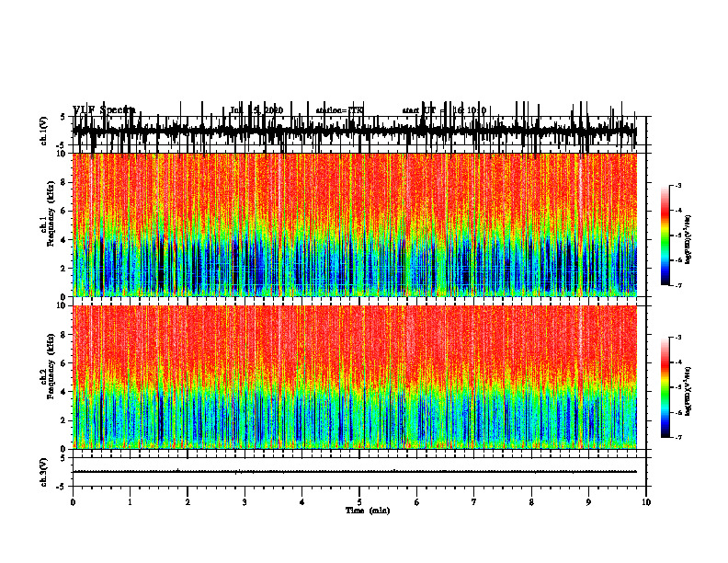
Task: Click the ch.2 spectrogram panel
Action: [x=355, y=377]
